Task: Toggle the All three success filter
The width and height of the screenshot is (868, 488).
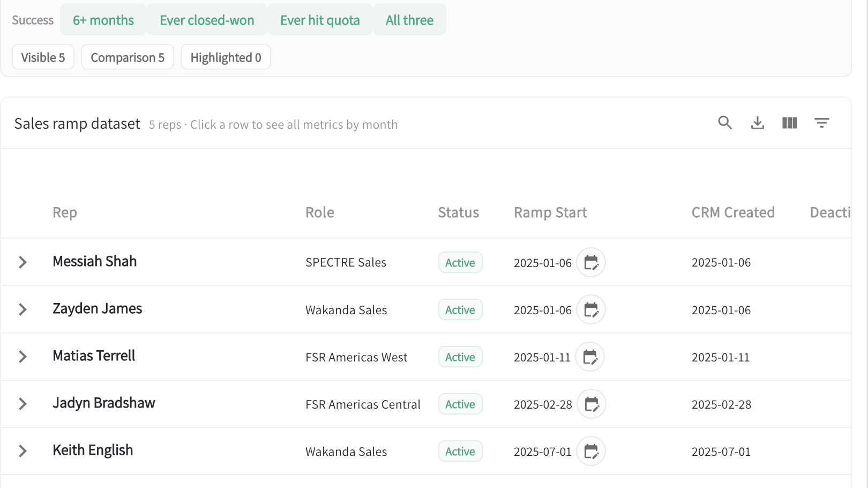Action: [x=409, y=20]
